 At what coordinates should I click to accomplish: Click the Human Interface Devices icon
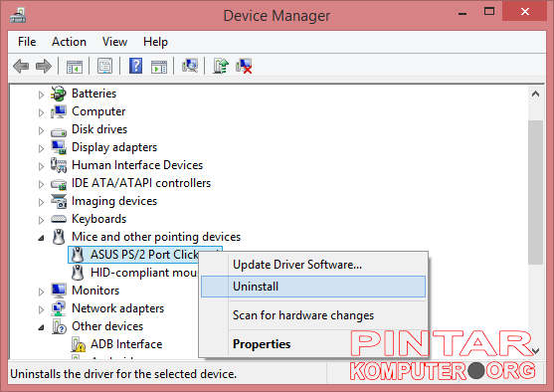coord(59,165)
